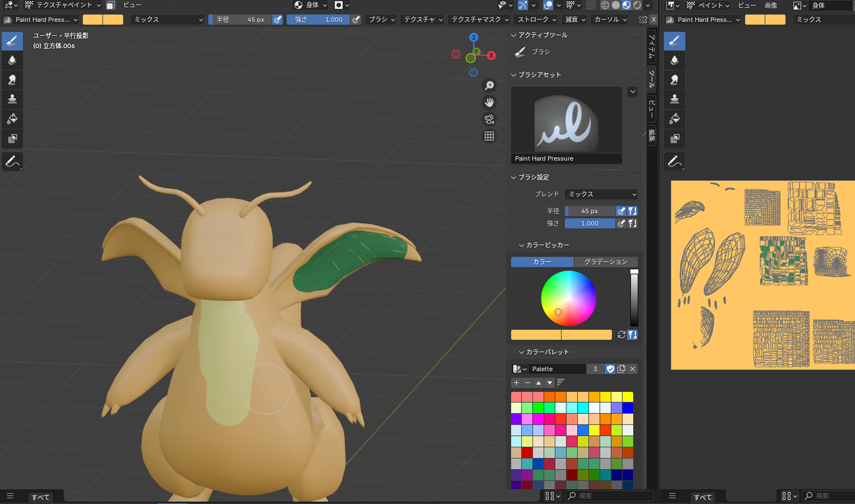Select the Clone stamp tool in the viewport toolbar
The width and height of the screenshot is (855, 504).
(x=12, y=99)
